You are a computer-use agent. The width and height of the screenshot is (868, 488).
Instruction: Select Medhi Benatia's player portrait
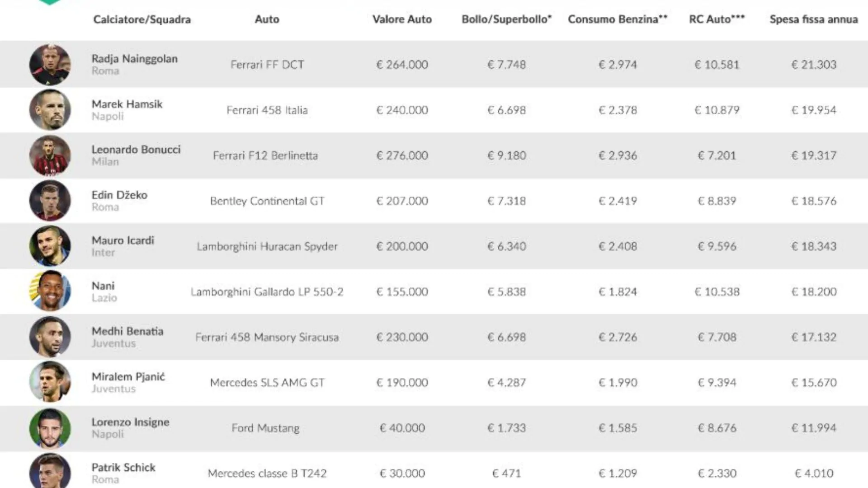50,337
